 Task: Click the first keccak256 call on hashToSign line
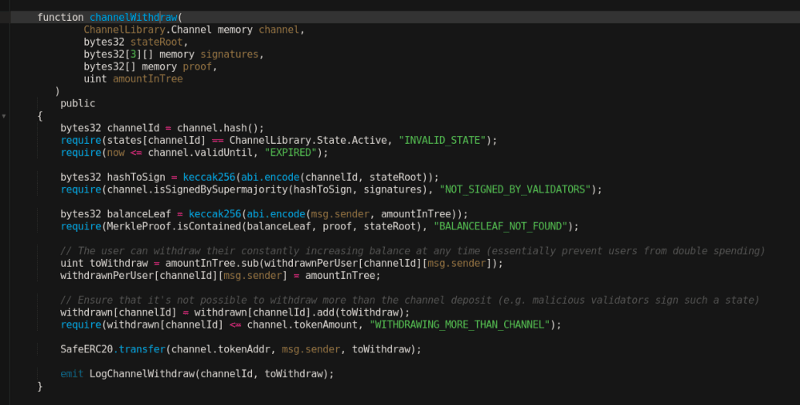pyautogui.click(x=209, y=177)
